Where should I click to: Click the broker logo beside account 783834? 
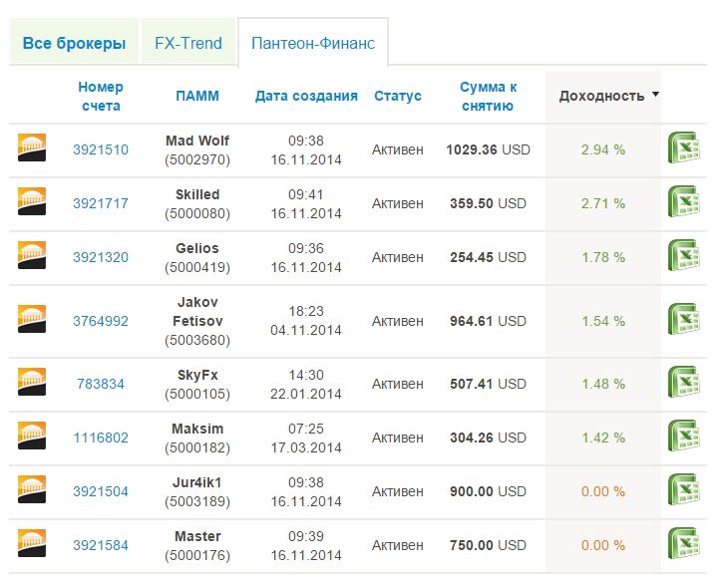coord(32,384)
